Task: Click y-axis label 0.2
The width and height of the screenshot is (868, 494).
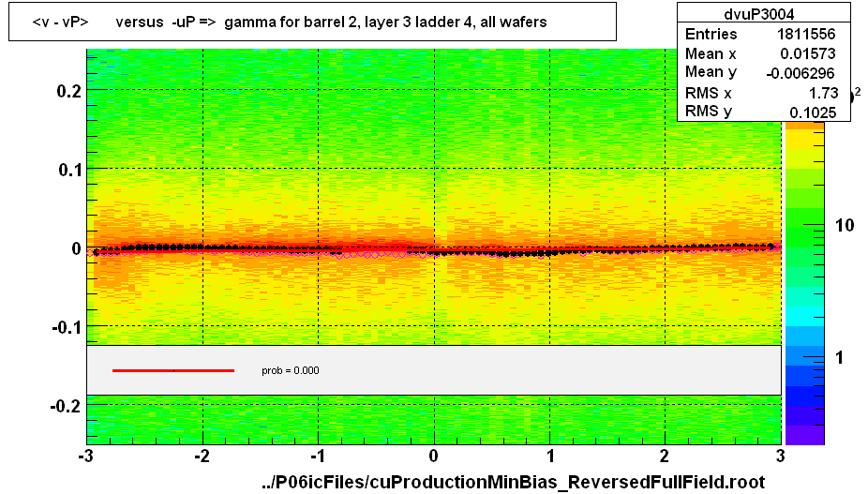Action: click(x=68, y=90)
